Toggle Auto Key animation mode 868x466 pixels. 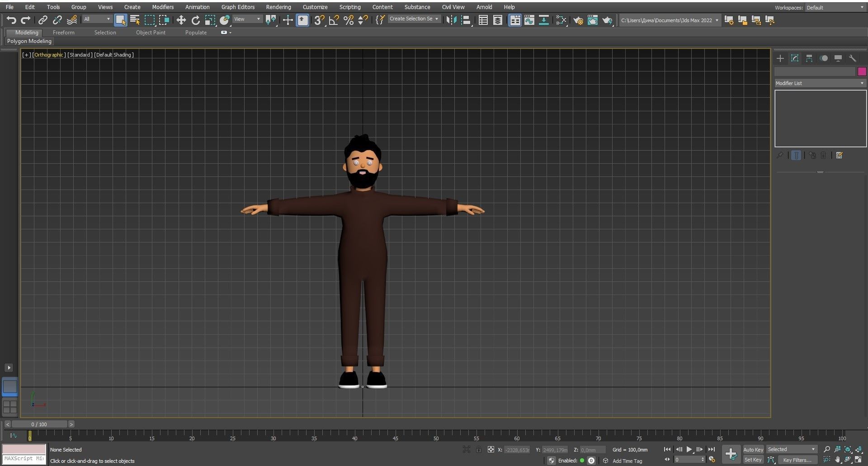coord(753,449)
